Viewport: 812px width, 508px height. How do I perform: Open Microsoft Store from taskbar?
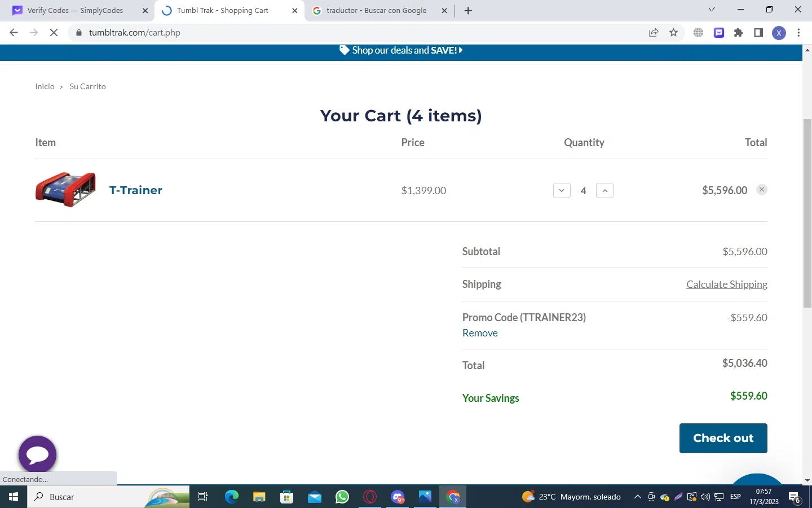coord(287,497)
